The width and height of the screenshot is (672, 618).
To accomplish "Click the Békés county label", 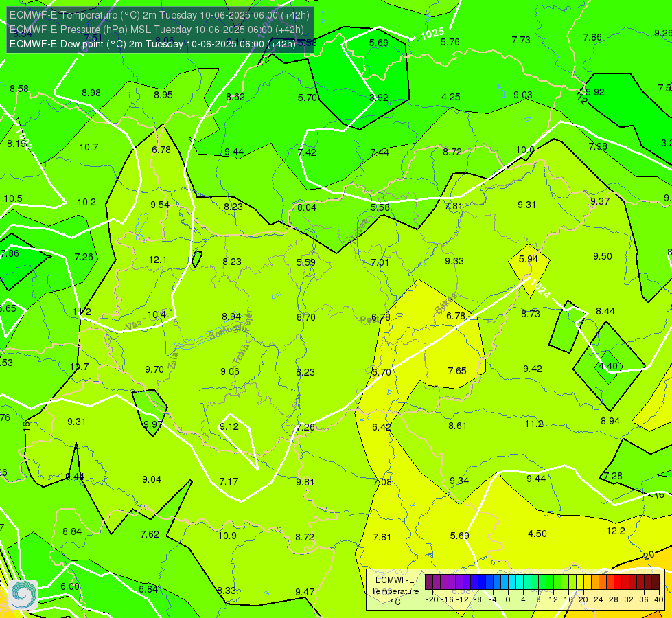I will coord(446,304).
